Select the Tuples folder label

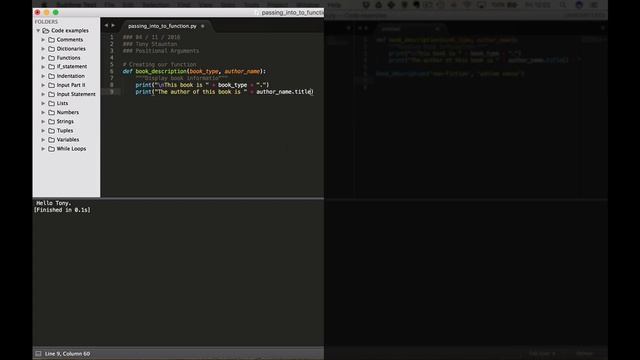65,131
